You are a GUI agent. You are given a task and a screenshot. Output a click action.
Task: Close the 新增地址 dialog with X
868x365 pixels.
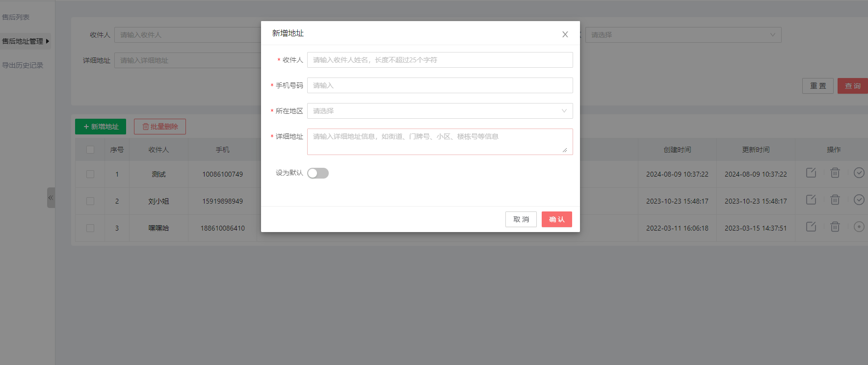pyautogui.click(x=565, y=34)
